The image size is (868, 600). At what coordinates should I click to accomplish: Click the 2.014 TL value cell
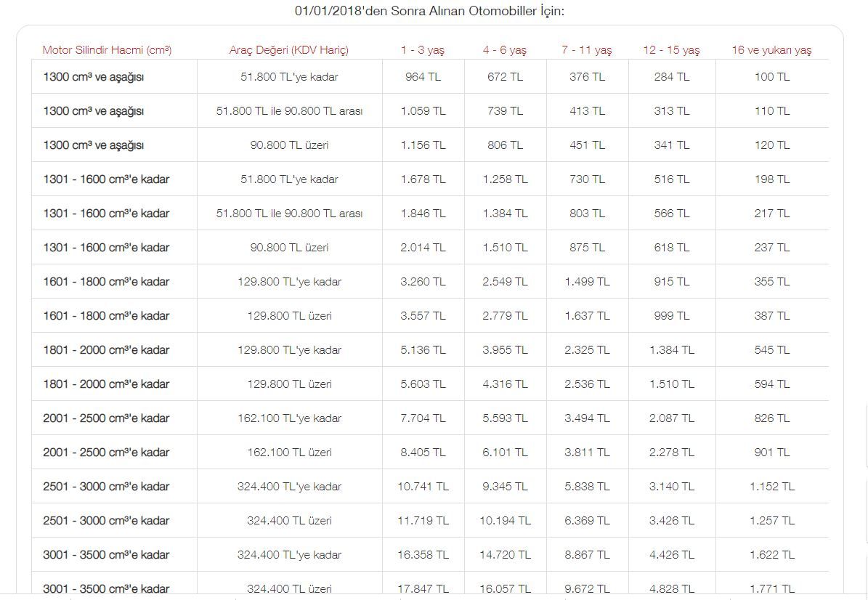[423, 248]
